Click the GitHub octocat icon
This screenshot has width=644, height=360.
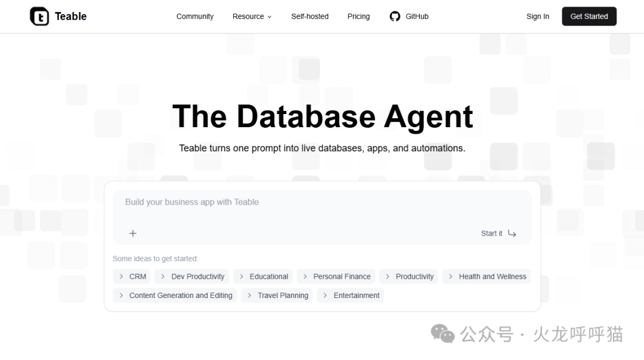point(395,17)
